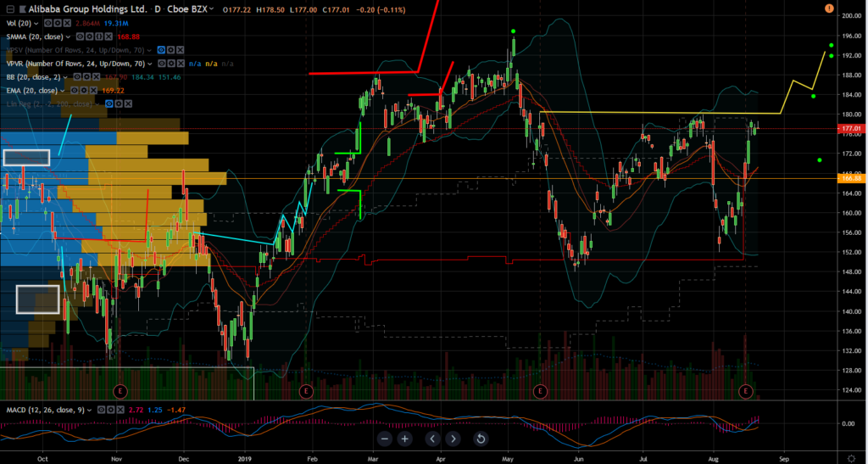Remove the EMA (20, close) indicator
The height and width of the screenshot is (464, 868).
(93, 90)
